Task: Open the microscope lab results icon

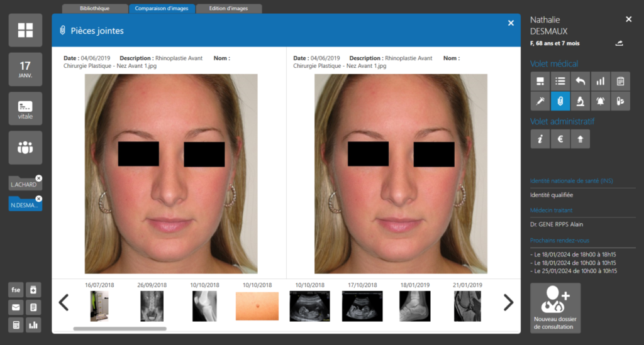Action: click(x=580, y=101)
